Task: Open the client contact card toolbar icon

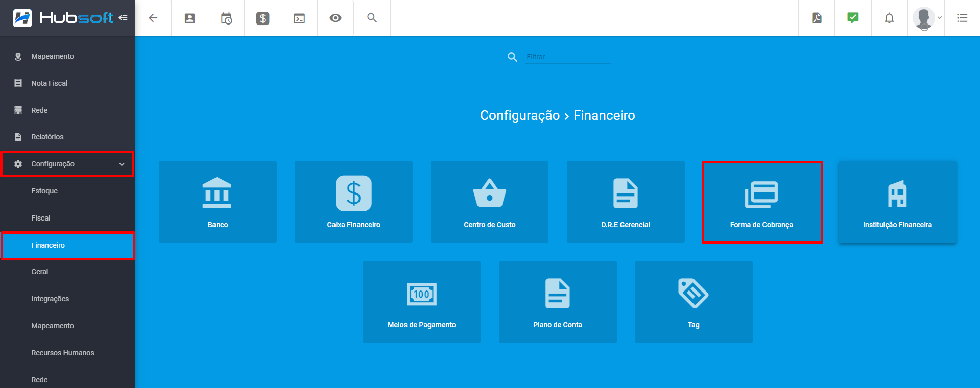Action: [x=189, y=18]
